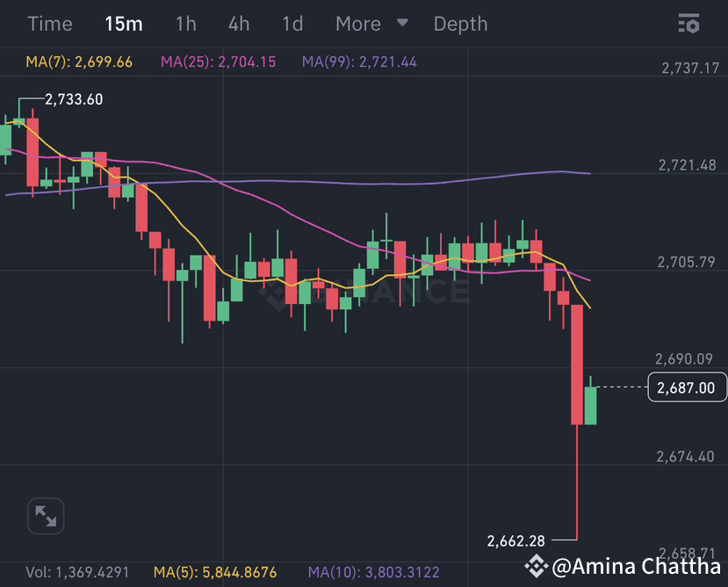Image resolution: width=728 pixels, height=587 pixels.
Task: Open the chart settings icon top right
Action: 690,25
